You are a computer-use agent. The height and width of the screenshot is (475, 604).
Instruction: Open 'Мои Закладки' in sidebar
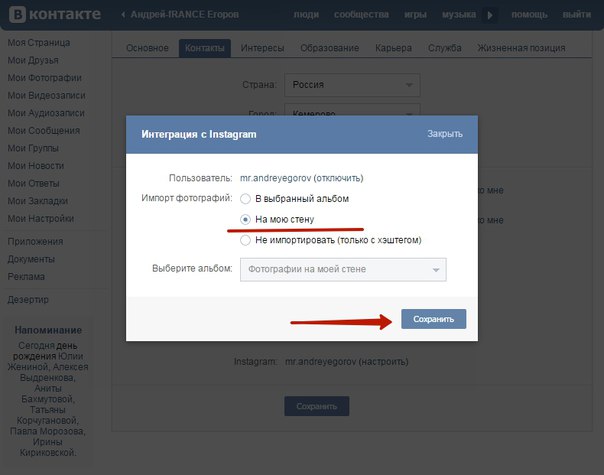point(38,201)
